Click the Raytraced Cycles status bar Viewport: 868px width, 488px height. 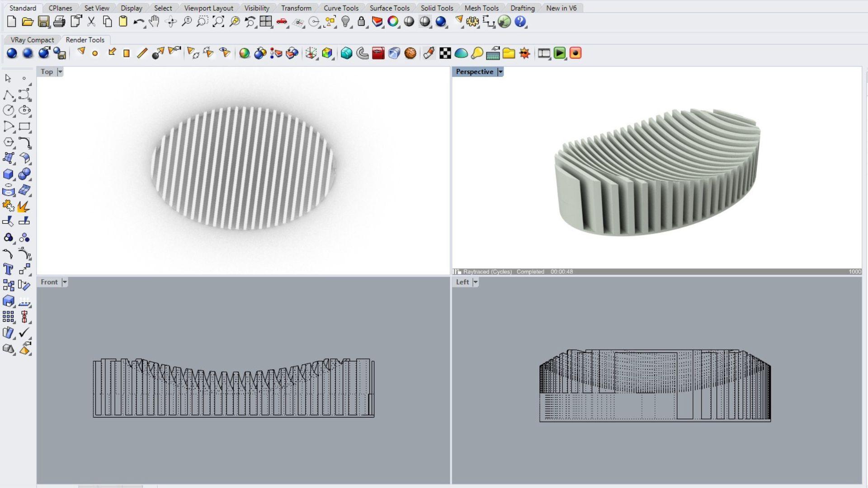click(487, 272)
